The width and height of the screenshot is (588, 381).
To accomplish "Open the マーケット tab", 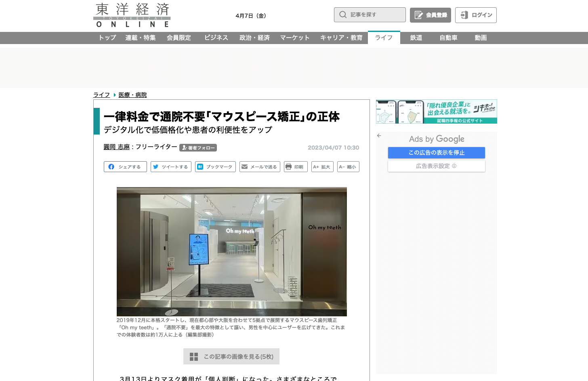I will [x=295, y=38].
